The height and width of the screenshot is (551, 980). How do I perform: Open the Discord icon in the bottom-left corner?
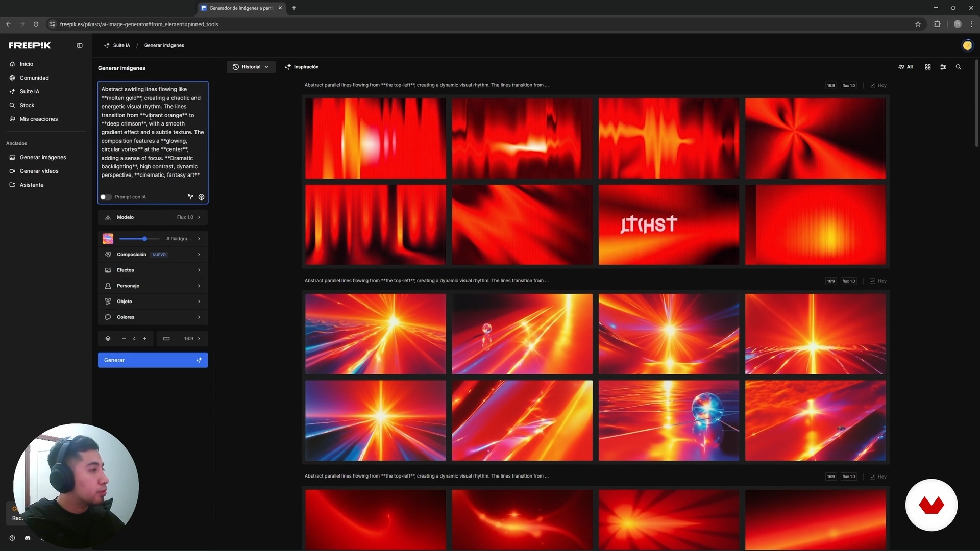pos(28,538)
